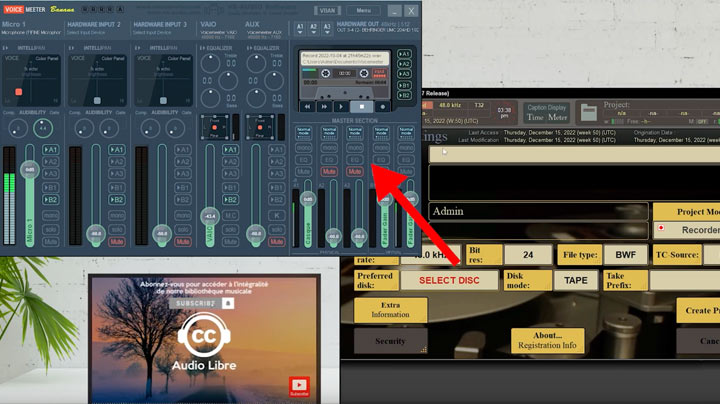Rewind the Voicemeeter cassette recorder

(x=307, y=107)
